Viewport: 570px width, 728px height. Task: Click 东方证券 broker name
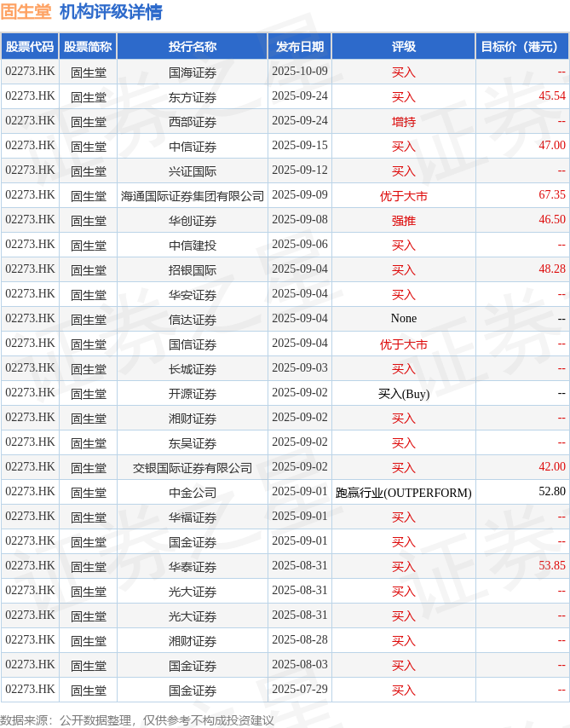193,97
